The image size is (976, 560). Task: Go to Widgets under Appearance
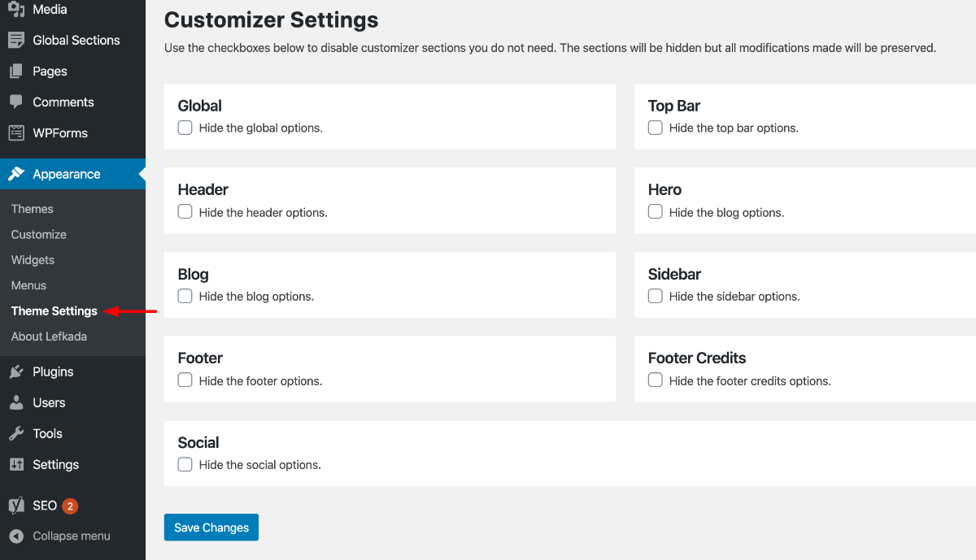pos(33,260)
